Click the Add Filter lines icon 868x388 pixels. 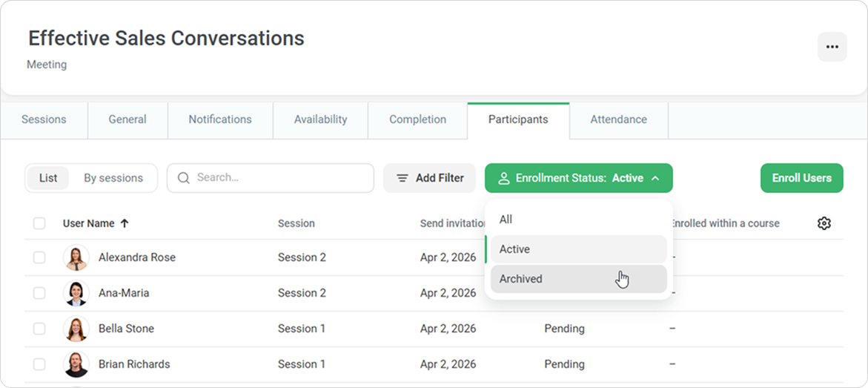pyautogui.click(x=402, y=178)
